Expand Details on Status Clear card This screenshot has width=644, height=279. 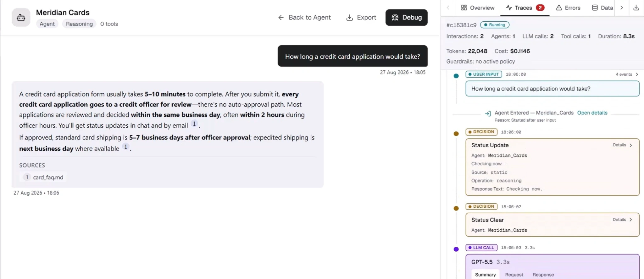point(622,220)
